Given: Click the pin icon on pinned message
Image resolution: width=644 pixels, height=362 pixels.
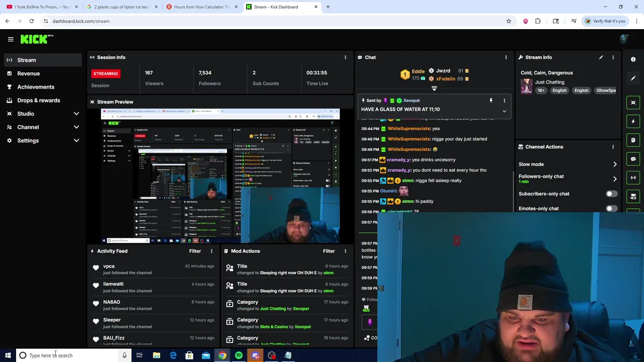Looking at the screenshot, I should [x=491, y=101].
